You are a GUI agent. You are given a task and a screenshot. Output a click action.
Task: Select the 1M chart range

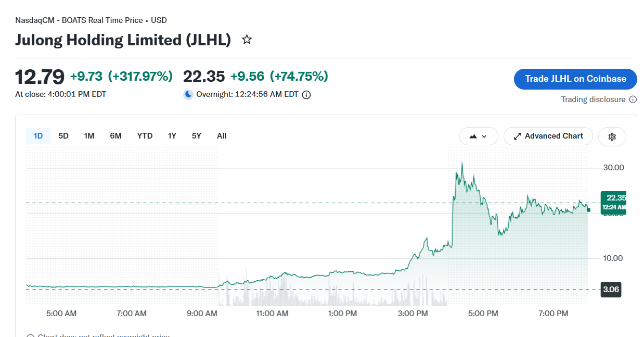89,136
